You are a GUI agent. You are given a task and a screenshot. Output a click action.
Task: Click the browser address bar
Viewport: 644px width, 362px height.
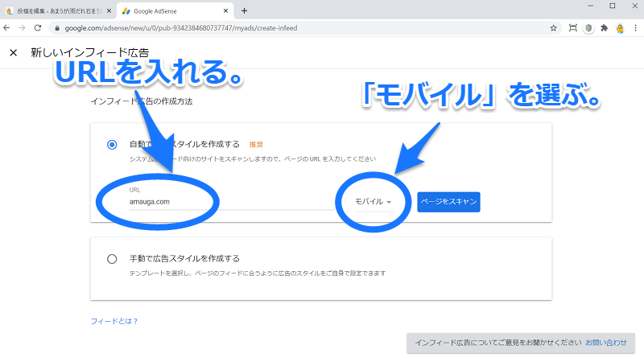[x=298, y=27]
